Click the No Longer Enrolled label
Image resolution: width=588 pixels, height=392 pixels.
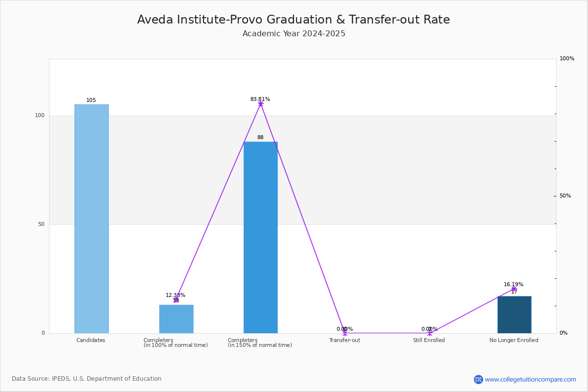pos(514,340)
